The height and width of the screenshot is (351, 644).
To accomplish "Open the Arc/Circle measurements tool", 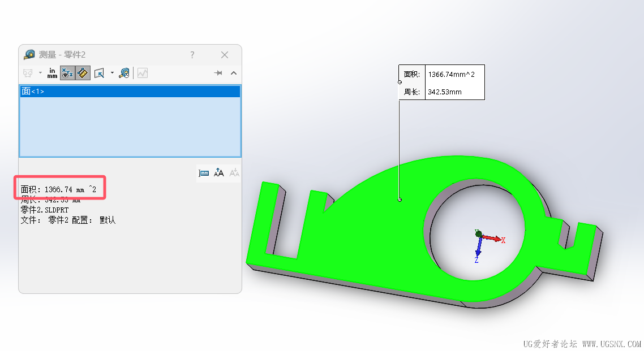I will click(x=28, y=73).
